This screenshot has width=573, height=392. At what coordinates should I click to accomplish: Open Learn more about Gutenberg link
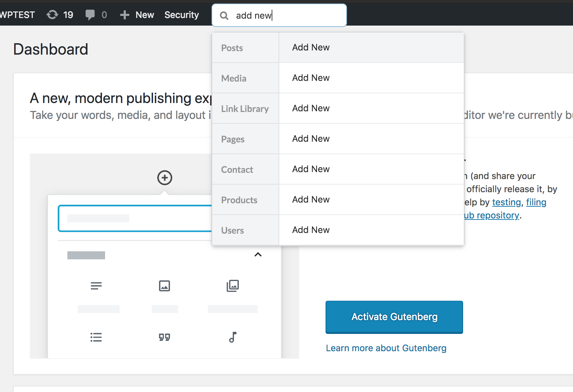pyautogui.click(x=386, y=348)
